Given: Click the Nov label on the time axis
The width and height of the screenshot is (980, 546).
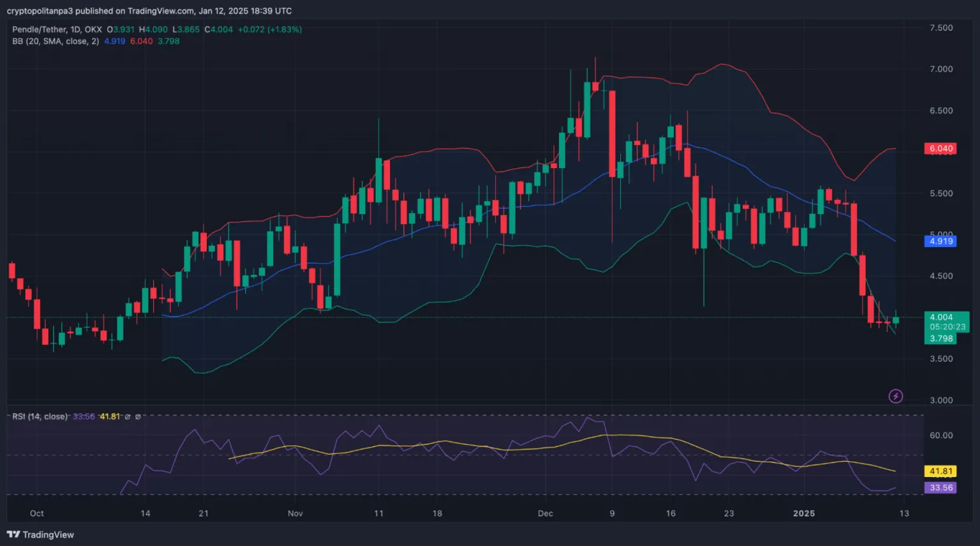Looking at the screenshot, I should pos(295,513).
